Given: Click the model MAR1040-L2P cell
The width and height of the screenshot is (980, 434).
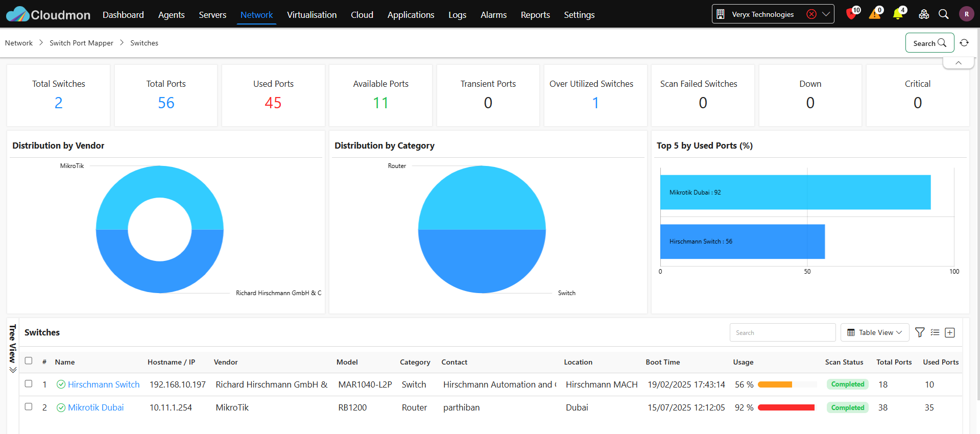Looking at the screenshot, I should [x=365, y=384].
